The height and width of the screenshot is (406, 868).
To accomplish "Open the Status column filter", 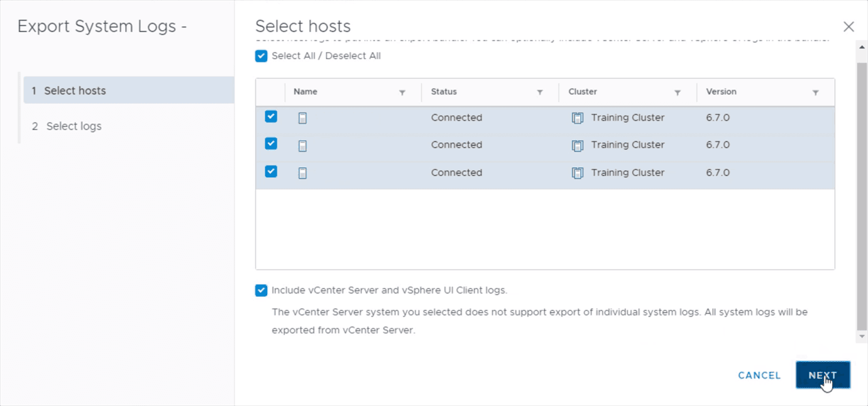I will 540,92.
